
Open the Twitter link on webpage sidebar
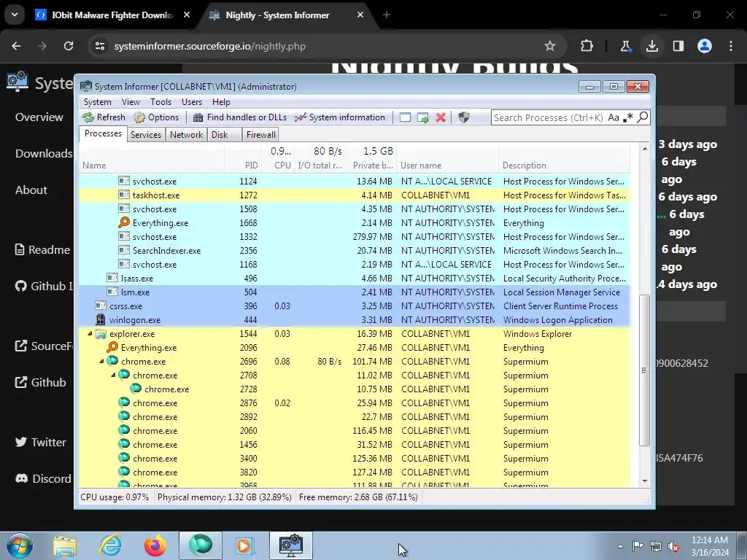click(41, 443)
